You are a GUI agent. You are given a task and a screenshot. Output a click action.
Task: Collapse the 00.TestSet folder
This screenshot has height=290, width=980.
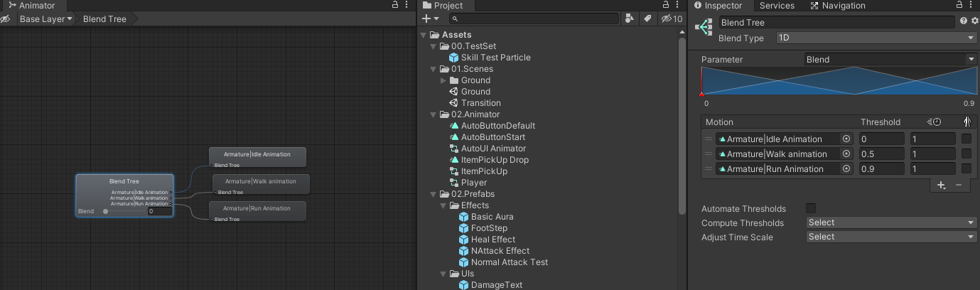(x=434, y=46)
